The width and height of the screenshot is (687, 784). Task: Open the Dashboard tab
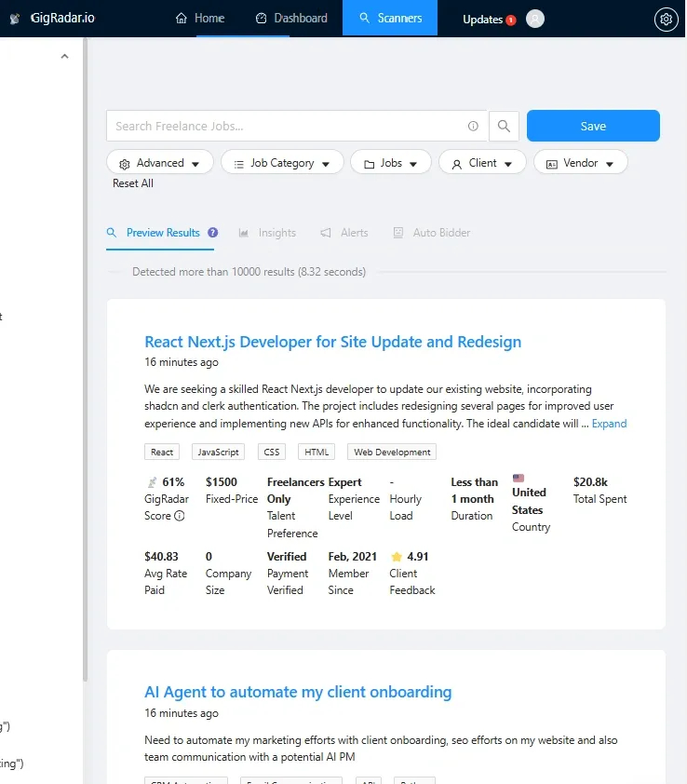coord(291,19)
